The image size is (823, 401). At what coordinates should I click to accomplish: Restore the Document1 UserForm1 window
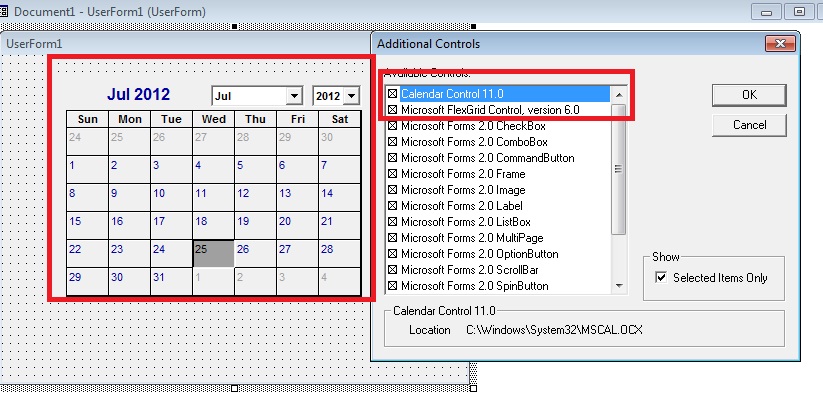[x=799, y=12]
